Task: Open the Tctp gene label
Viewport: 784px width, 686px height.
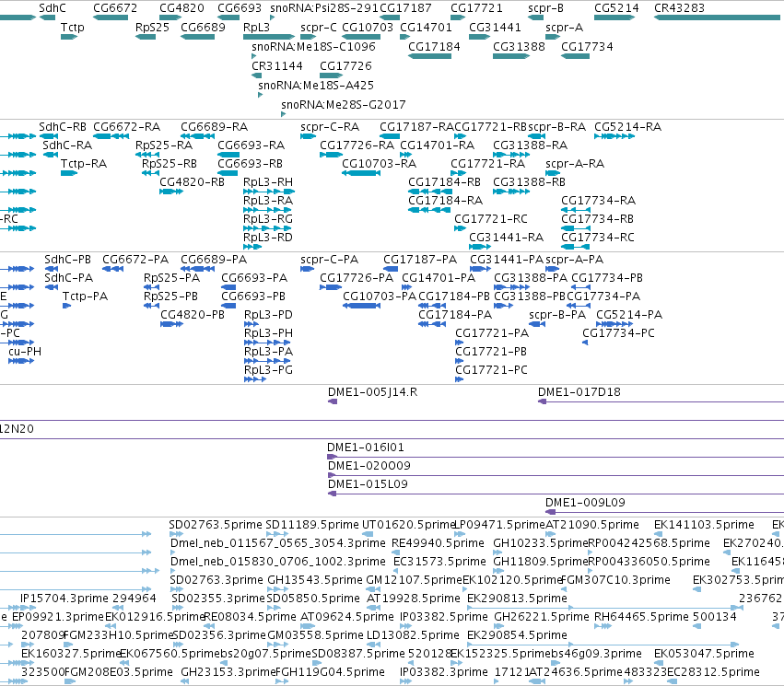Action: click(x=73, y=28)
